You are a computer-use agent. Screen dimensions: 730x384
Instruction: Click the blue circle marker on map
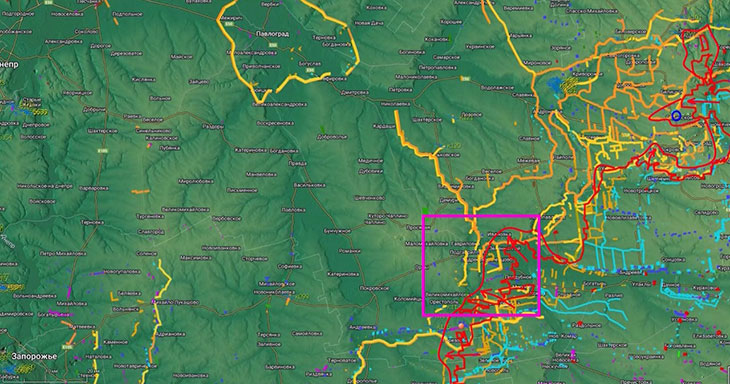click(x=676, y=116)
